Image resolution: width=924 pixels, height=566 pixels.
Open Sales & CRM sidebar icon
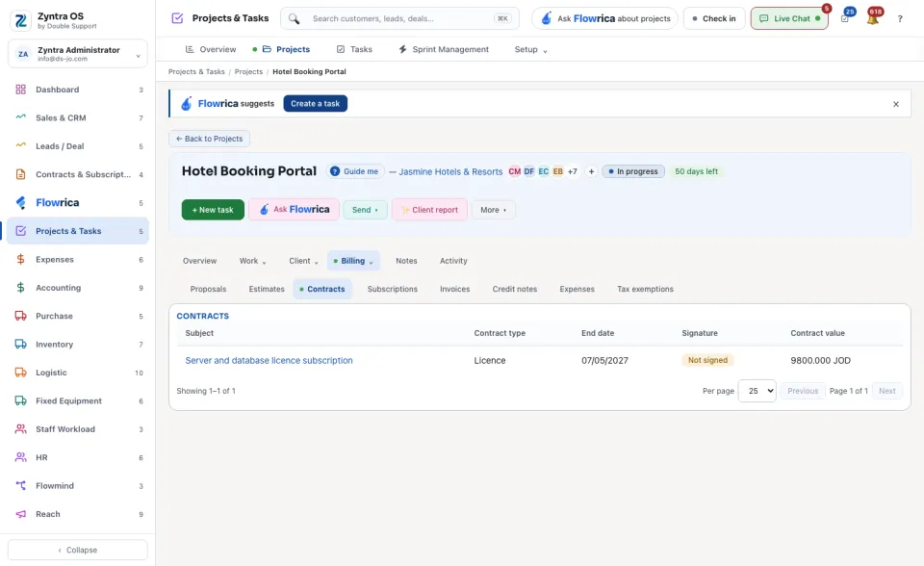pos(20,117)
